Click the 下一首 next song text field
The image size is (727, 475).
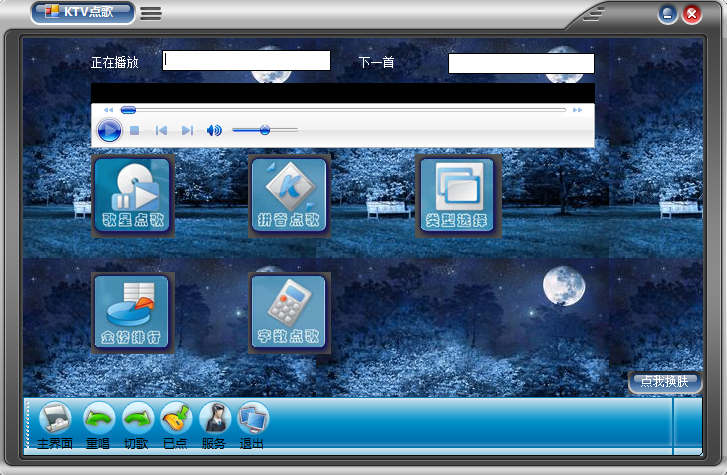click(521, 63)
